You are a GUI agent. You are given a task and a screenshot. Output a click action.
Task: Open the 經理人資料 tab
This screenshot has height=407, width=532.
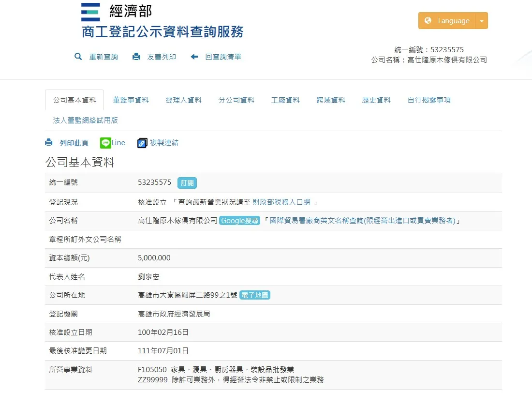(184, 100)
